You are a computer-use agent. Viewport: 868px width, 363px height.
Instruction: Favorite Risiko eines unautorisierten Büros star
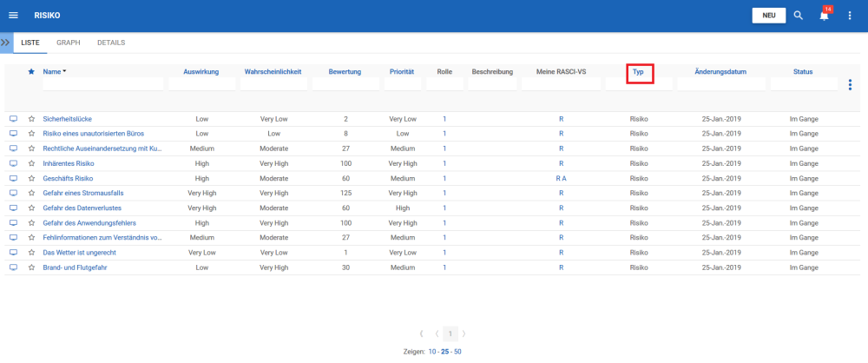point(31,134)
